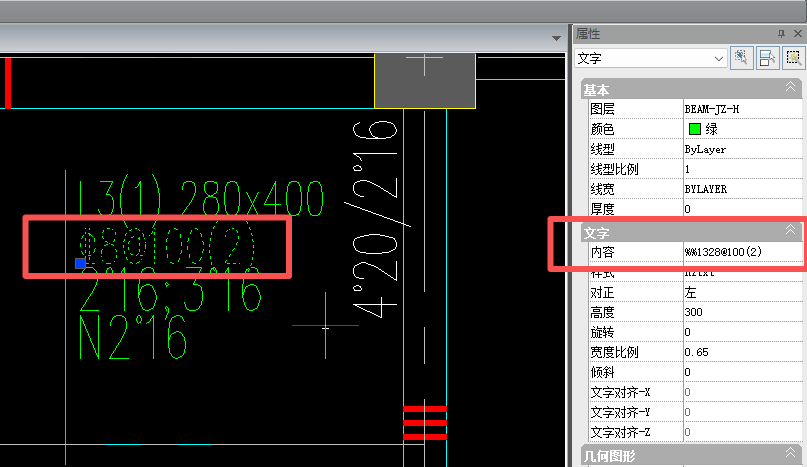Click the 线型比例 value field
Viewport: 807px width, 467px height.
point(743,169)
